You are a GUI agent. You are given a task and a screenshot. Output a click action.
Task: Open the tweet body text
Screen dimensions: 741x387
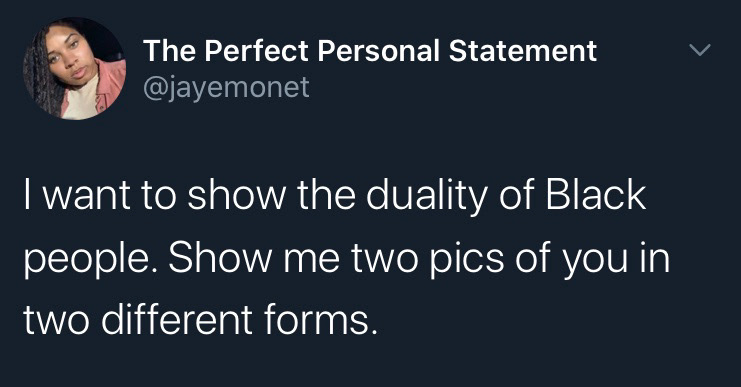(x=346, y=258)
